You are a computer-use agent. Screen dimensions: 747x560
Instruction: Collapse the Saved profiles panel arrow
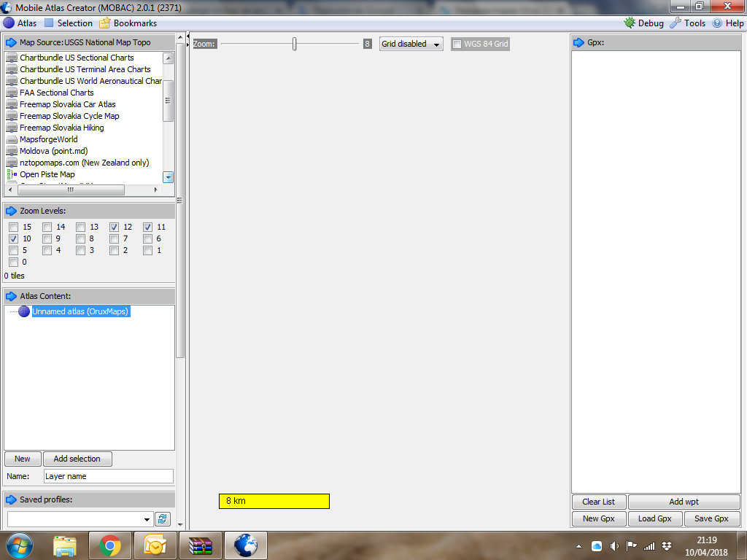(x=11, y=499)
